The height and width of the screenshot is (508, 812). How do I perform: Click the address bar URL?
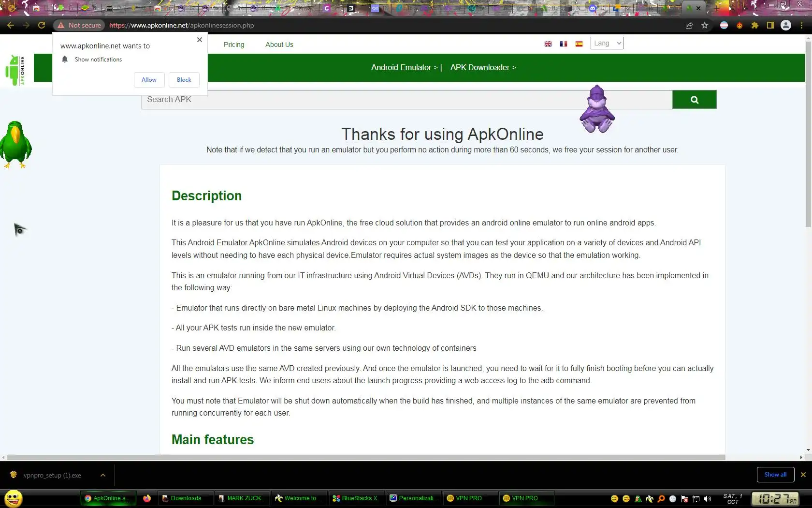click(181, 25)
